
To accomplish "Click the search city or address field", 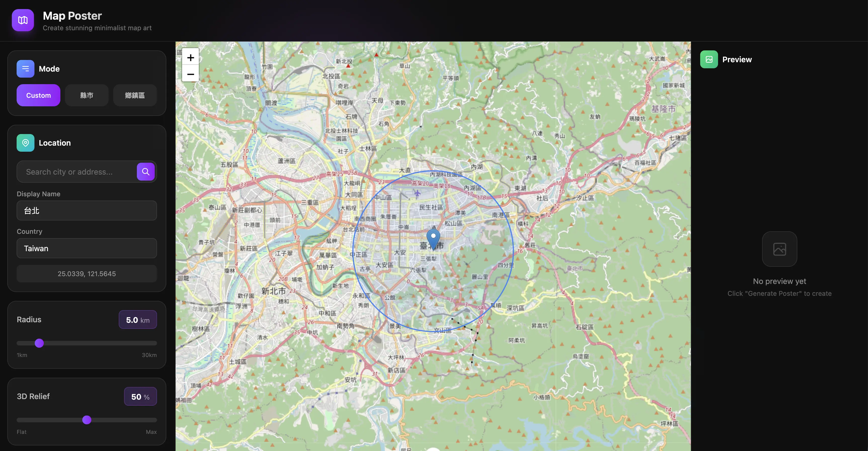I will [77, 172].
